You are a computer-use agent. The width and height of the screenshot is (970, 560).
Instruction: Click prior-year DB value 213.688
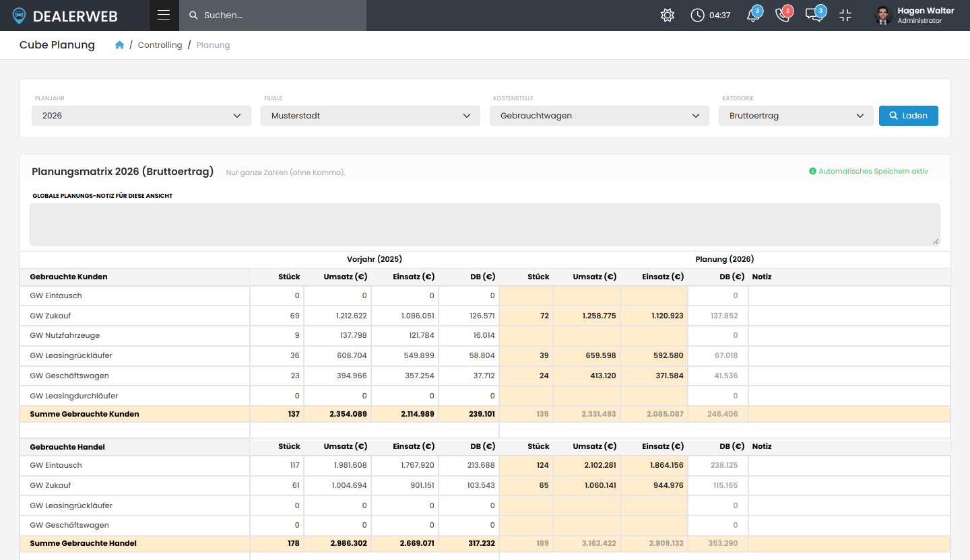pyautogui.click(x=481, y=465)
